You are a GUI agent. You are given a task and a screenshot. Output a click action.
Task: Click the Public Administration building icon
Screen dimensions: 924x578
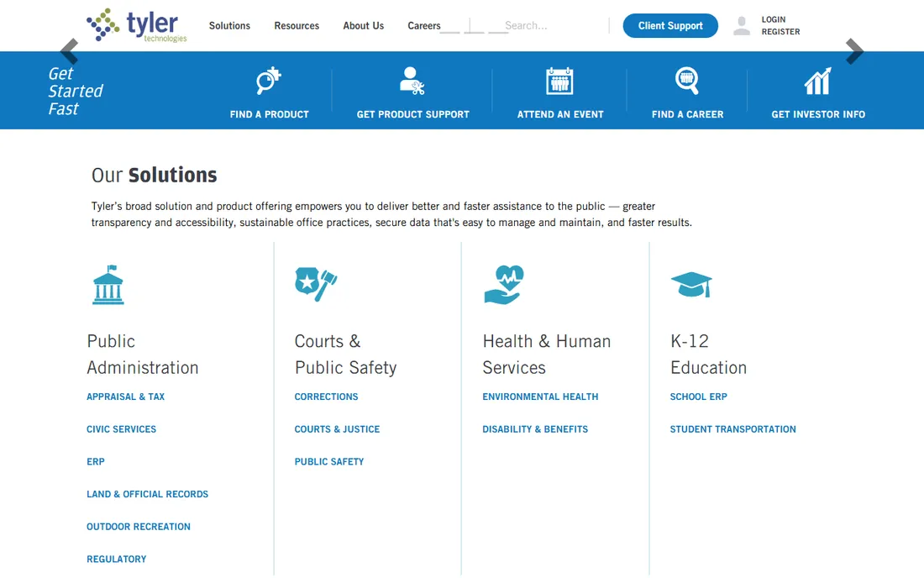click(108, 285)
